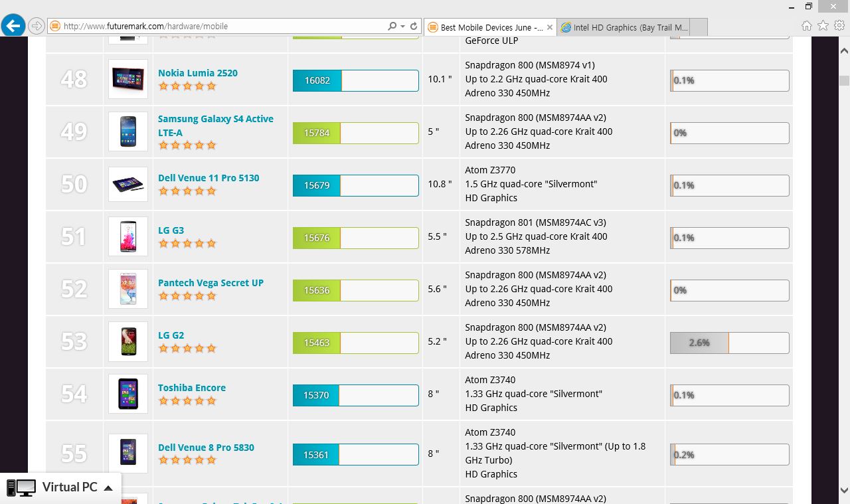Viewport: 850px width, 504px height.
Task: Click the 15636 score bar
Action: [356, 290]
